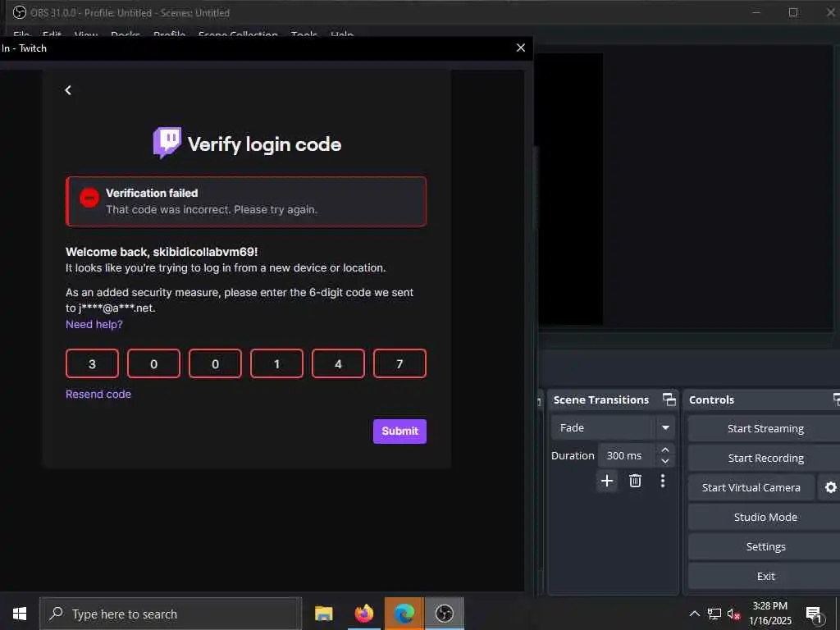The width and height of the screenshot is (840, 630).
Task: Launch Firefox from the taskbar
Action: click(363, 614)
